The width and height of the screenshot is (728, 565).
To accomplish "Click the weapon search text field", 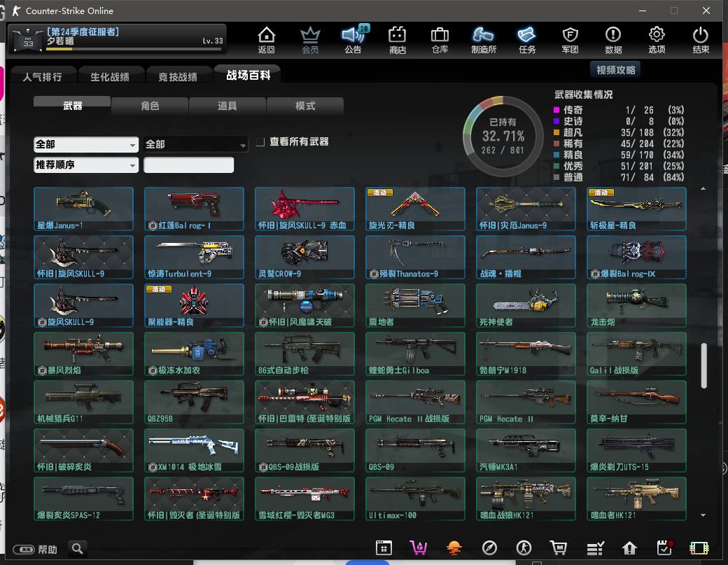I will point(189,165).
